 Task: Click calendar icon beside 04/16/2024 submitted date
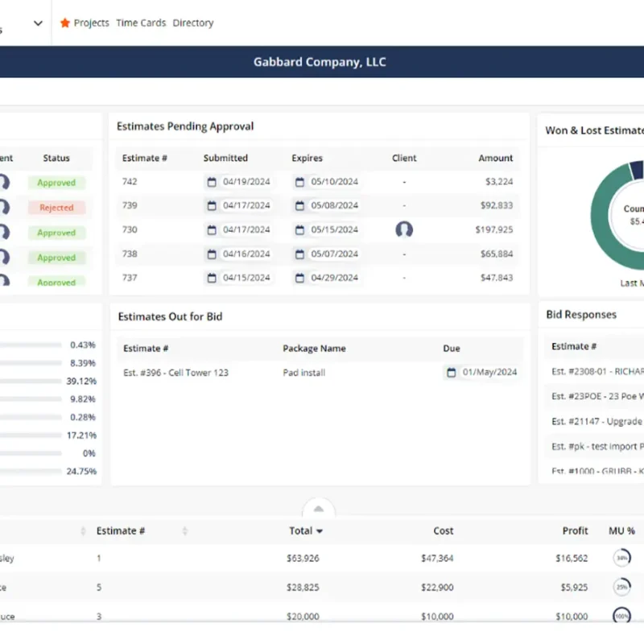212,254
